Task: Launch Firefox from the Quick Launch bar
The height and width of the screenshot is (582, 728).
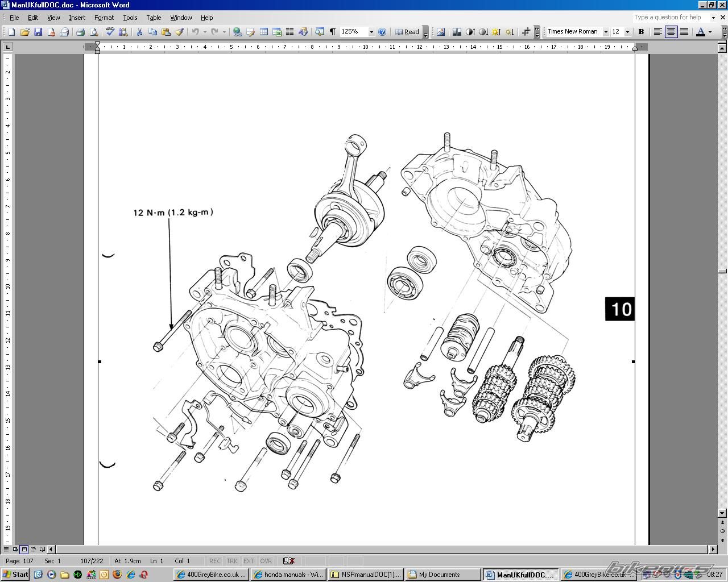Action: point(117,575)
